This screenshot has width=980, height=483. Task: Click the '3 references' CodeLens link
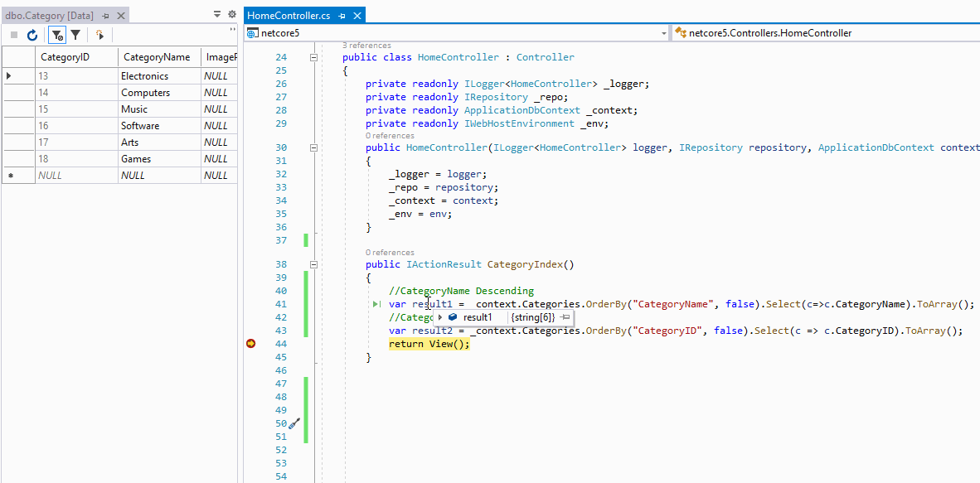coord(366,45)
